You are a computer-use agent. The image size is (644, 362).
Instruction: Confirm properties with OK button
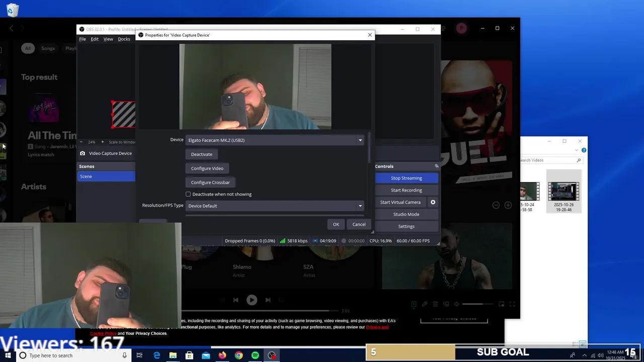tap(336, 224)
